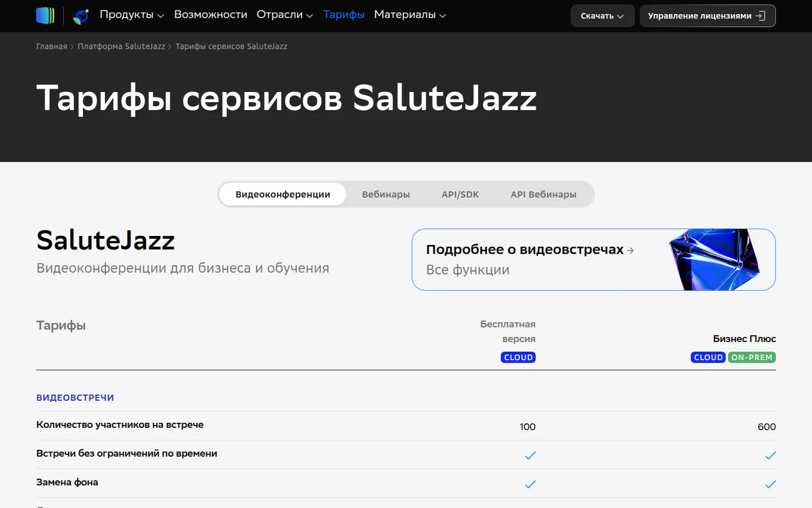
Task: Click the Тарифы table heading
Action: click(x=61, y=326)
